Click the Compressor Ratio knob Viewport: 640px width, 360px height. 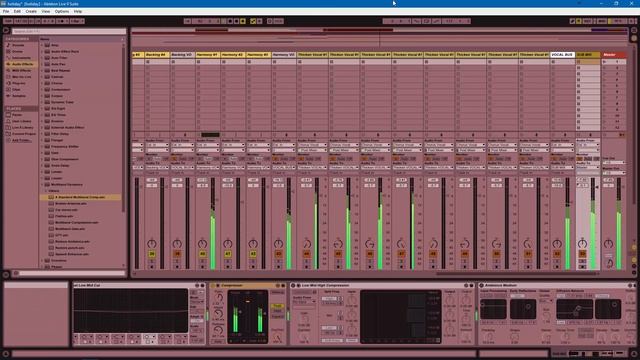[x=218, y=298]
